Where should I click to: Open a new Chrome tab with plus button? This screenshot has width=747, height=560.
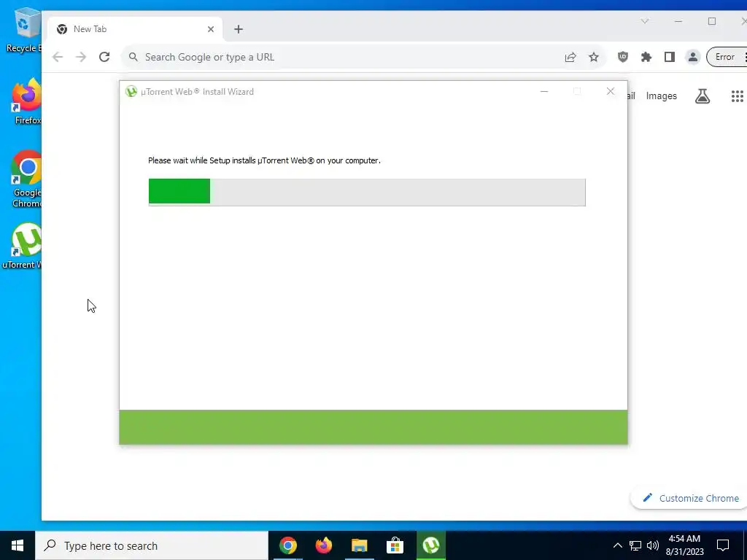tap(239, 29)
